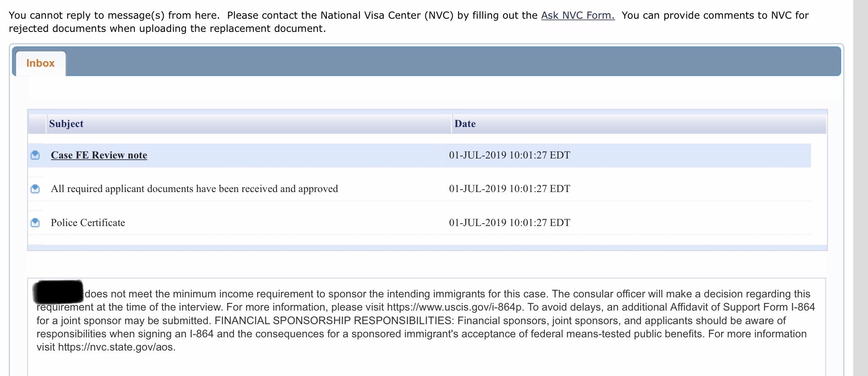Screen dimensions: 868x376
Task: Click date of the applicant documents approved message
Action: click(x=509, y=189)
